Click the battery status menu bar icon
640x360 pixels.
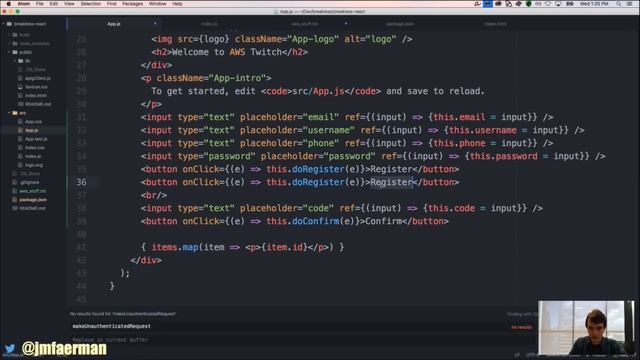[x=570, y=4]
